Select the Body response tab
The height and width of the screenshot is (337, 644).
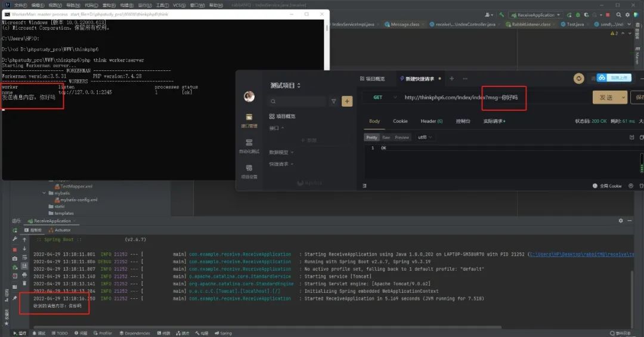tap(374, 121)
